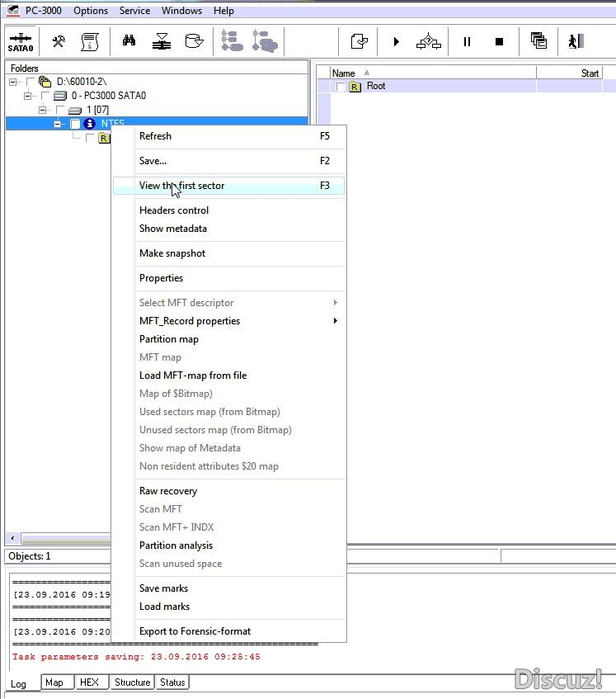Screen dimensions: 616x699
Task: Collapse the 0 - PC3000 SATA0 node
Action: 28,96
